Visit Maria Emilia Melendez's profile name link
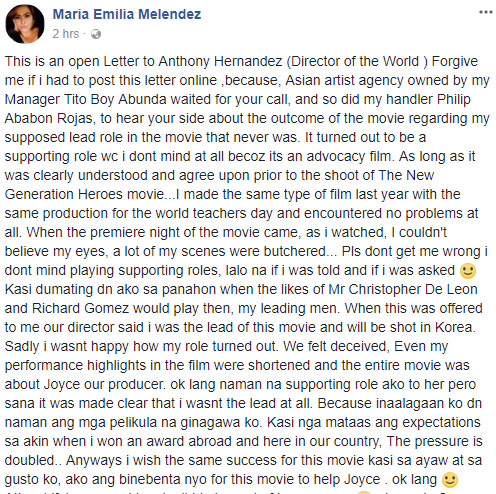Image resolution: width=496 pixels, height=494 pixels. click(127, 14)
